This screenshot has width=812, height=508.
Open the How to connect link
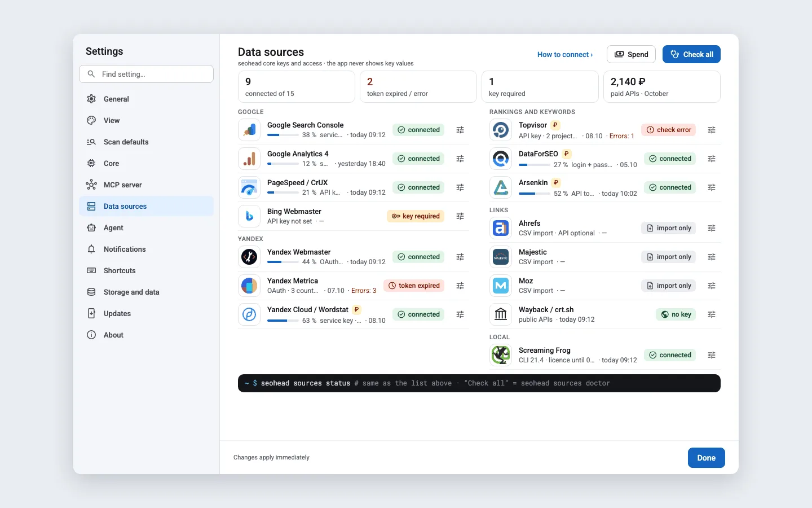(x=565, y=55)
